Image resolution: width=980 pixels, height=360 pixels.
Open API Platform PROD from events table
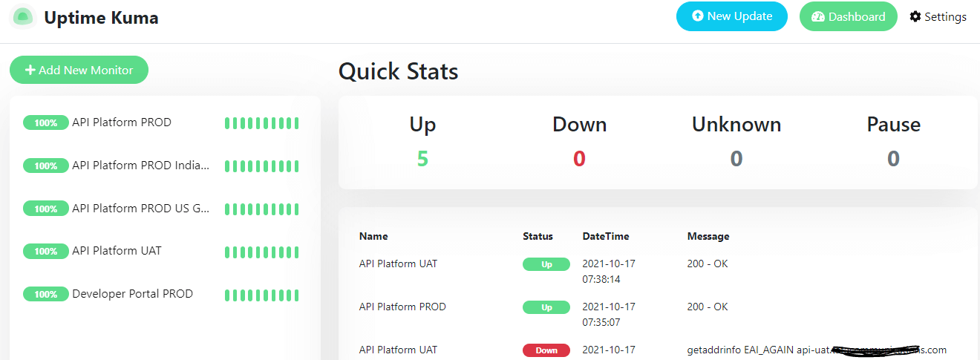click(x=402, y=307)
